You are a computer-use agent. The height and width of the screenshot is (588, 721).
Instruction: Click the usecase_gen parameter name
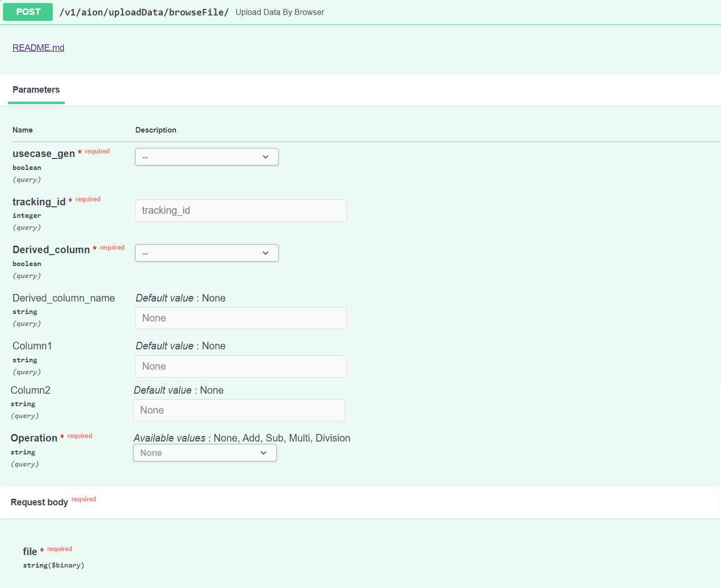click(44, 153)
